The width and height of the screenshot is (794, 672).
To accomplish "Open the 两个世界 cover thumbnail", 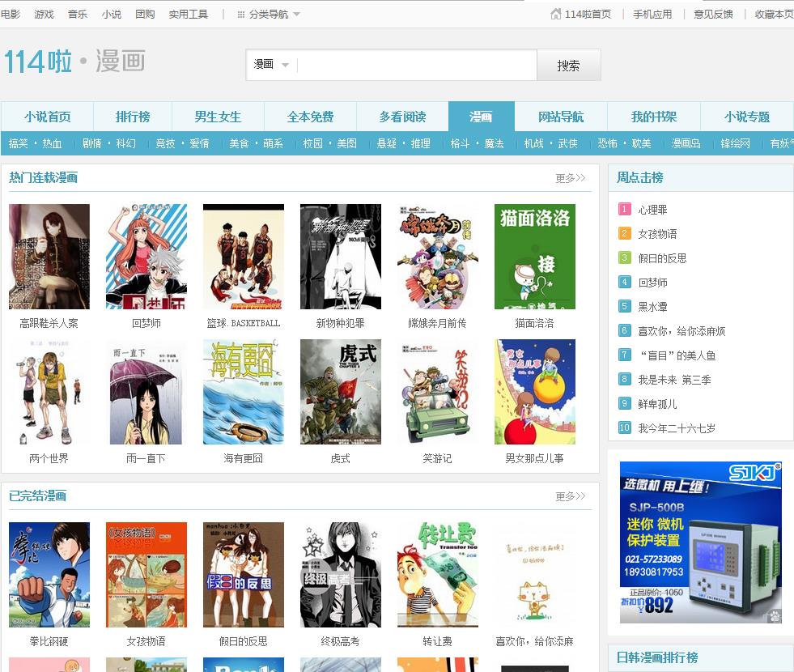I will click(49, 391).
